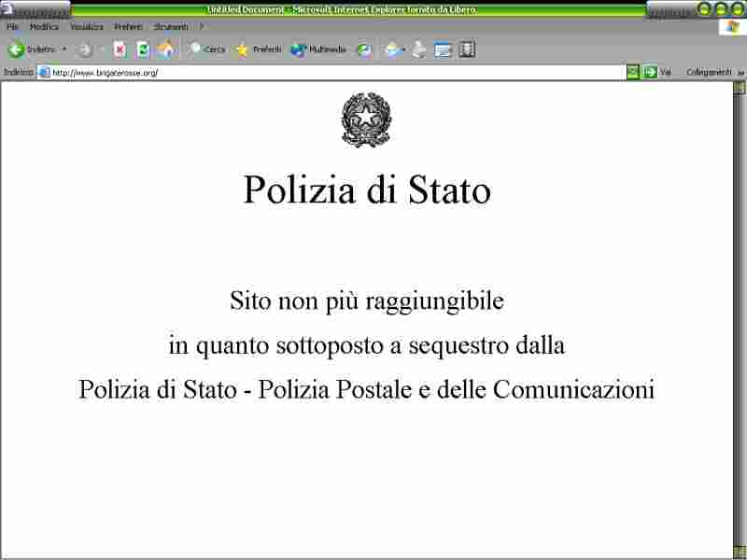Open the Preferiti favorites star button
747x560 pixels.
(258, 49)
